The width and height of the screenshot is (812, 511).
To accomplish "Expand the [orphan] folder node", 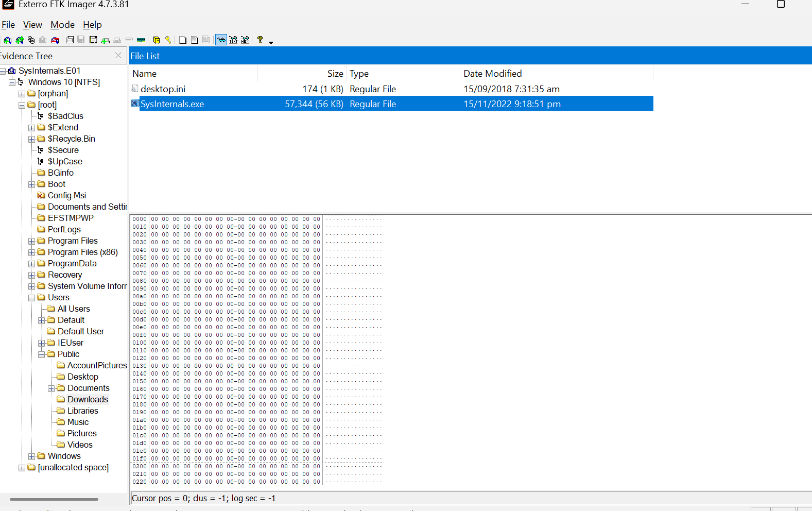I will pyautogui.click(x=22, y=94).
